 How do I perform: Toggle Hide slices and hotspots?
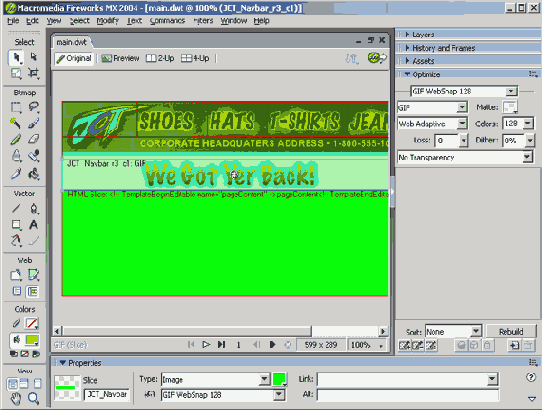(16, 291)
